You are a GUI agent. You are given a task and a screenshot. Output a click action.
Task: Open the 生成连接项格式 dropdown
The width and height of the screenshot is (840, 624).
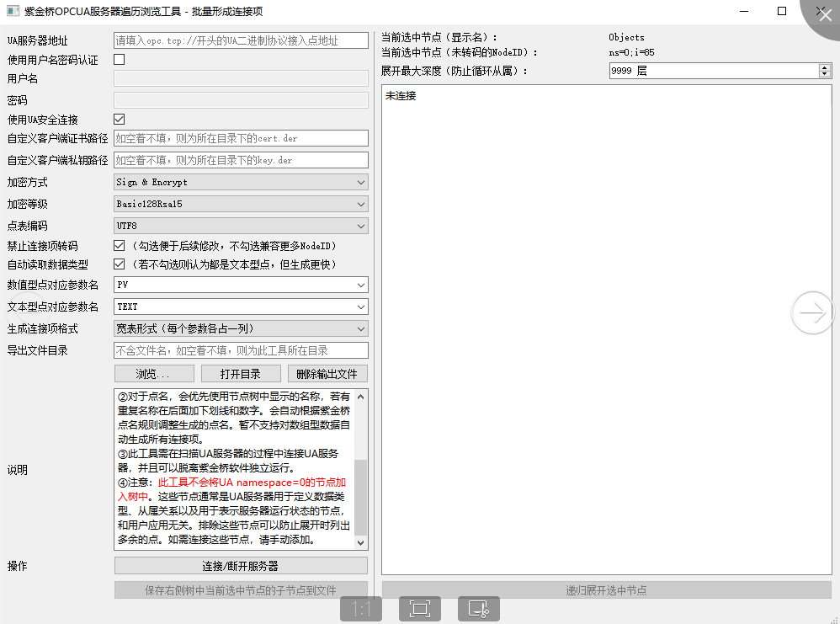coord(241,329)
